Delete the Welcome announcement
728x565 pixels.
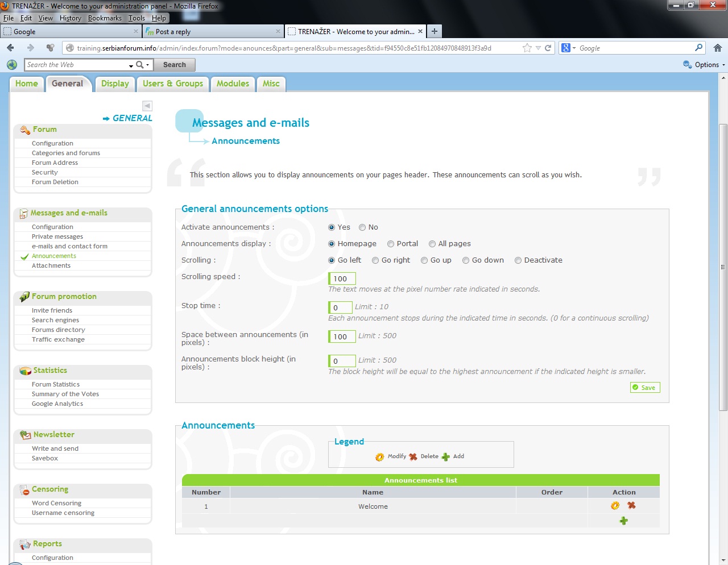tap(631, 505)
